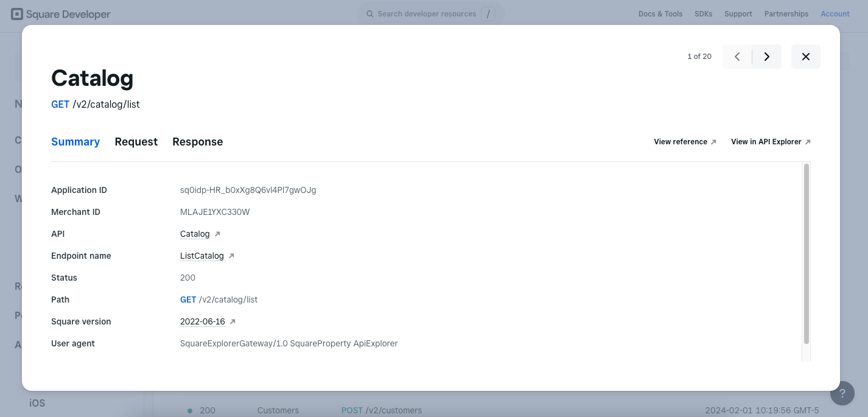Close the Catalog detail modal
The height and width of the screenshot is (417, 868).
pos(805,57)
